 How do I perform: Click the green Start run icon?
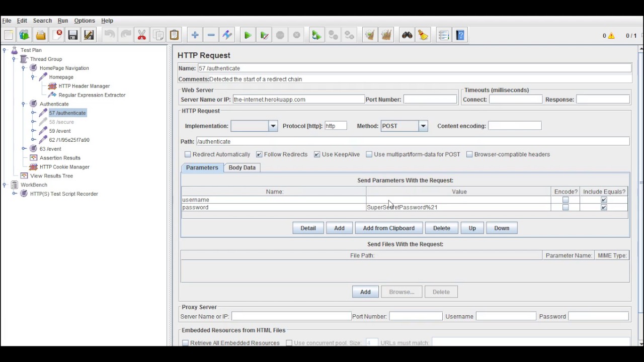[x=248, y=35]
